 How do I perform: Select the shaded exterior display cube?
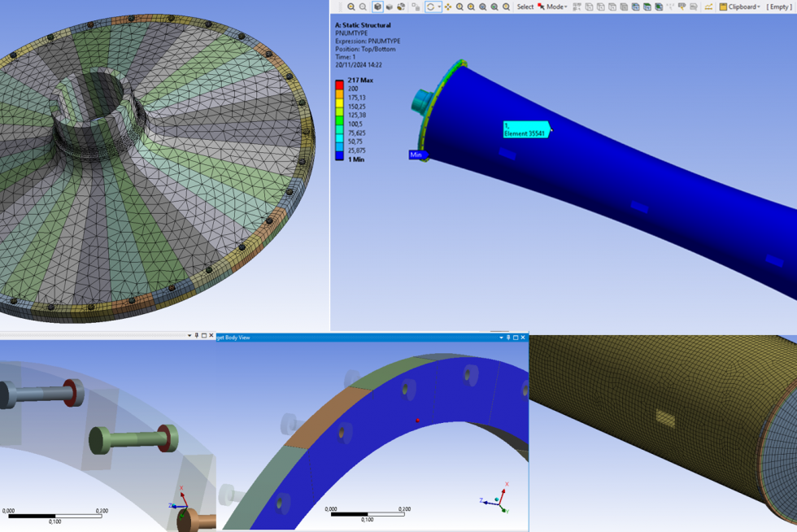390,7
